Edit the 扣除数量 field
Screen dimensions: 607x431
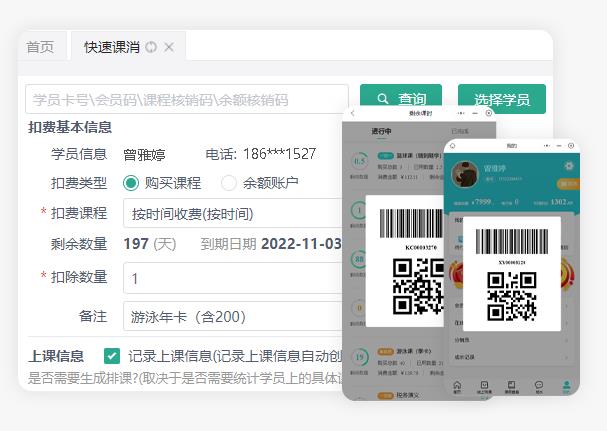(x=233, y=278)
